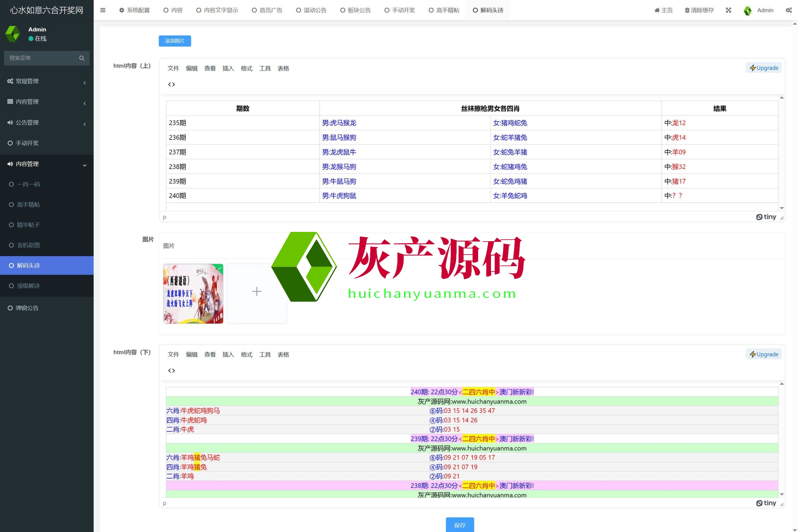Open the settings cogs icon at top right
Screen dimensions: 798x532
tap(789, 10)
